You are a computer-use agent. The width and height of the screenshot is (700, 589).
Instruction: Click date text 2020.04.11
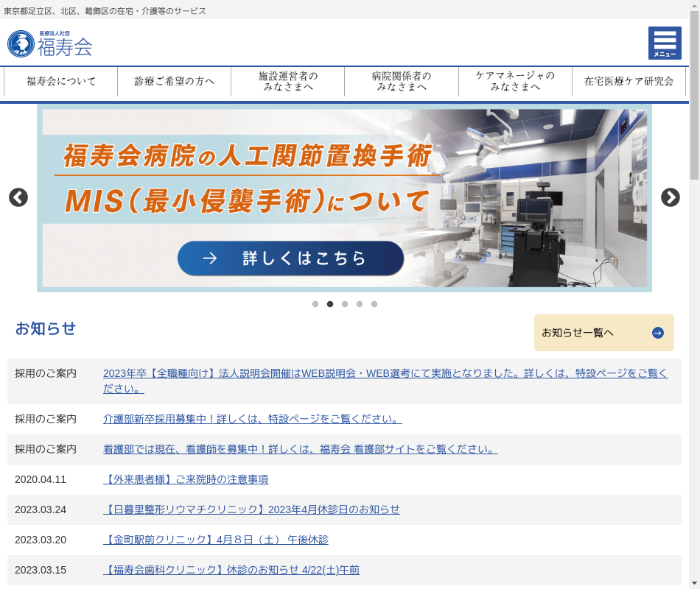[41, 480]
